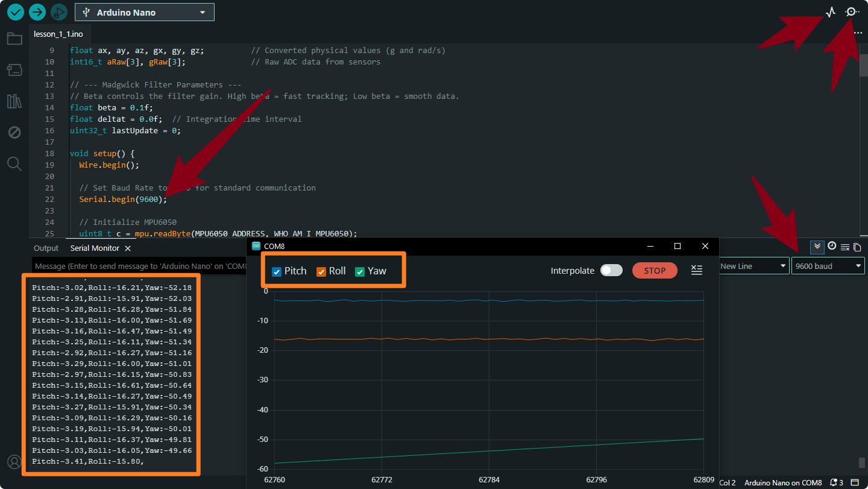The height and width of the screenshot is (489, 868).
Task: Uncheck the Roll series checkbox
Action: [321, 271]
